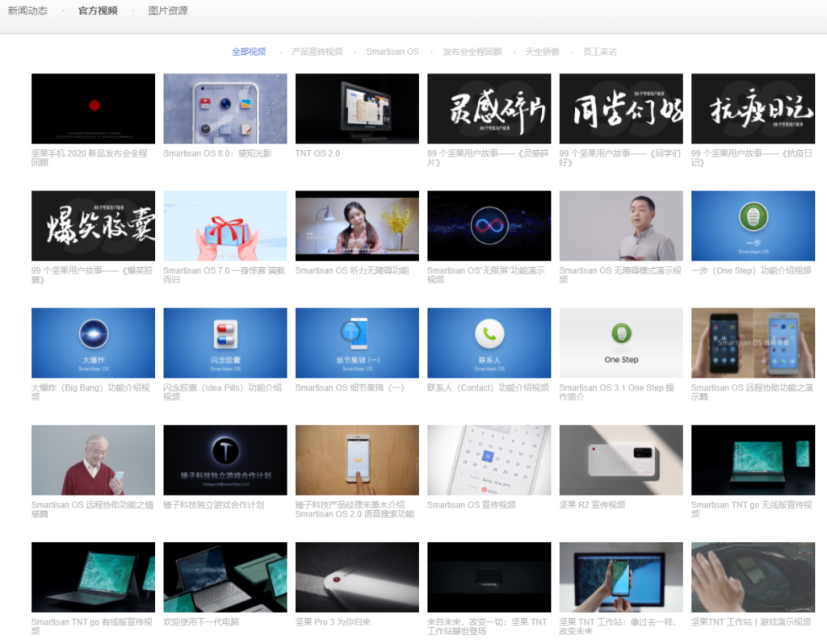Image resolution: width=827 pixels, height=644 pixels.
Task: Open the 一步 One Step blue thumbnail
Action: coord(754,225)
